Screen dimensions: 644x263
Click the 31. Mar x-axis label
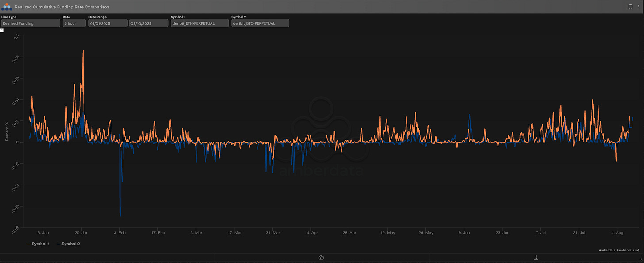(273, 232)
